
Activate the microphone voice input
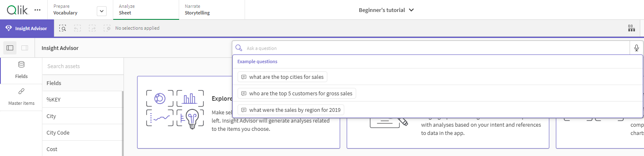point(637,48)
